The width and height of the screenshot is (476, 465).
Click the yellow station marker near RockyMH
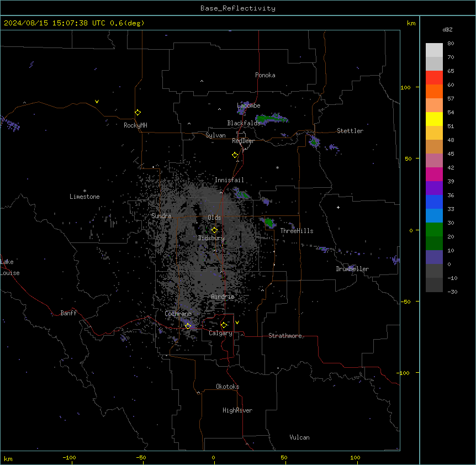(x=137, y=113)
